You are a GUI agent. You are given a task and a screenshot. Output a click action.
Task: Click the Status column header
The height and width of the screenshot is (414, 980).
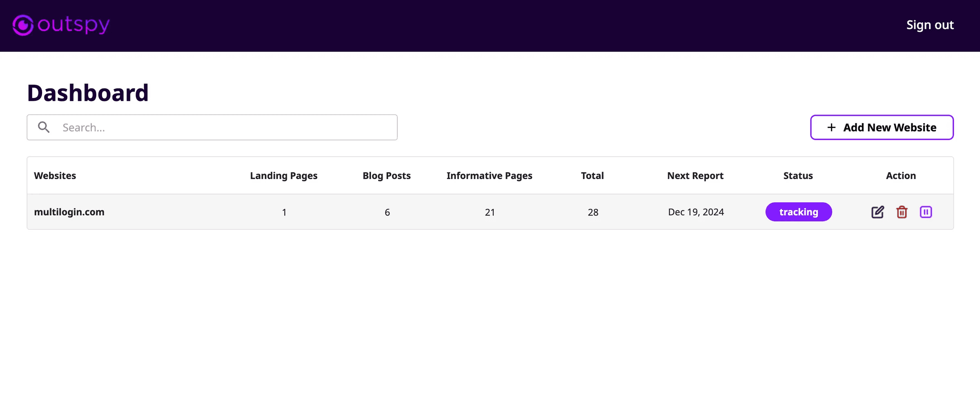[798, 176]
